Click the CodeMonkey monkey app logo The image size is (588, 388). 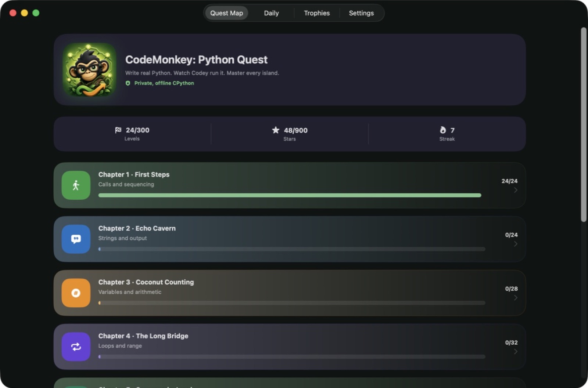click(90, 70)
